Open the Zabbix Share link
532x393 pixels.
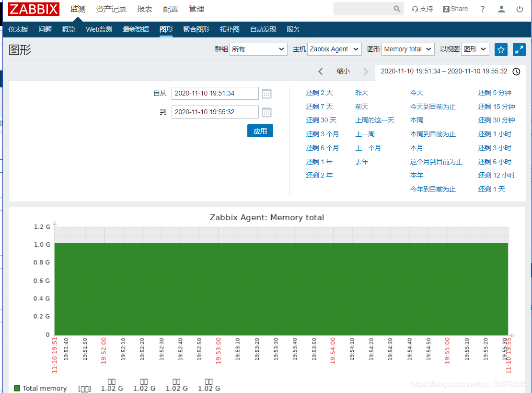(x=455, y=9)
